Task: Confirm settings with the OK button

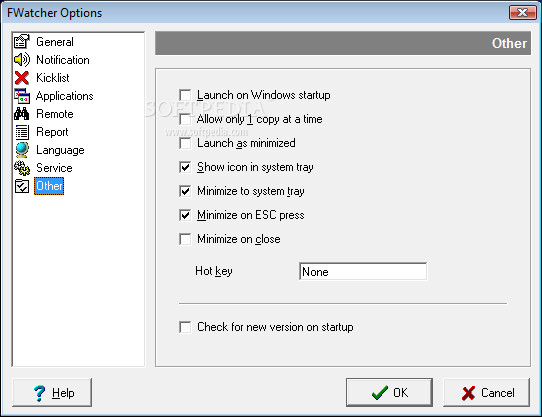Action: (x=389, y=392)
